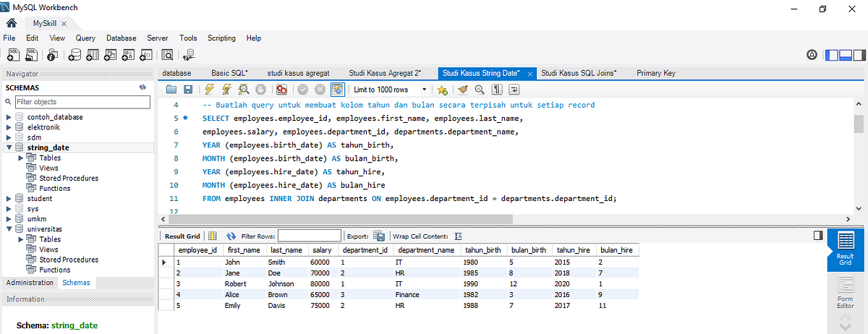Image resolution: width=868 pixels, height=334 pixels.
Task: Toggle the left sidebar visibility
Action: click(x=832, y=54)
